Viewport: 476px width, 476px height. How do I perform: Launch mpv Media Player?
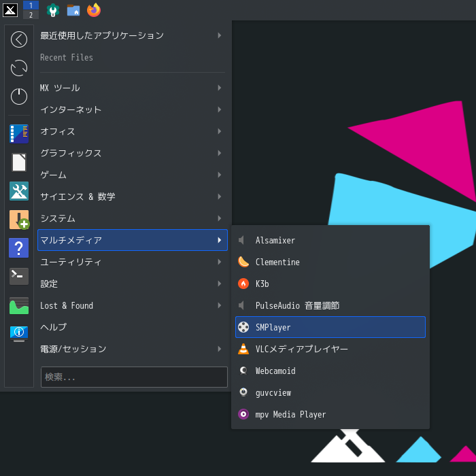tap(330, 414)
